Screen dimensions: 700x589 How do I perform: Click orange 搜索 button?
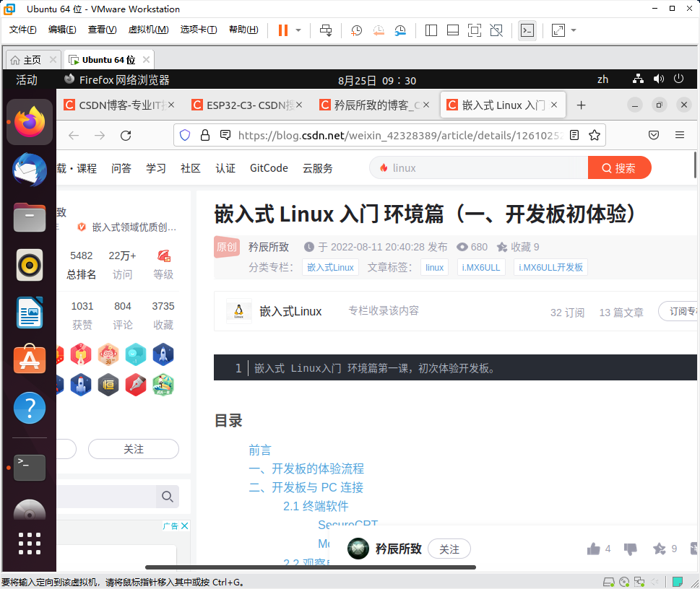tap(619, 167)
